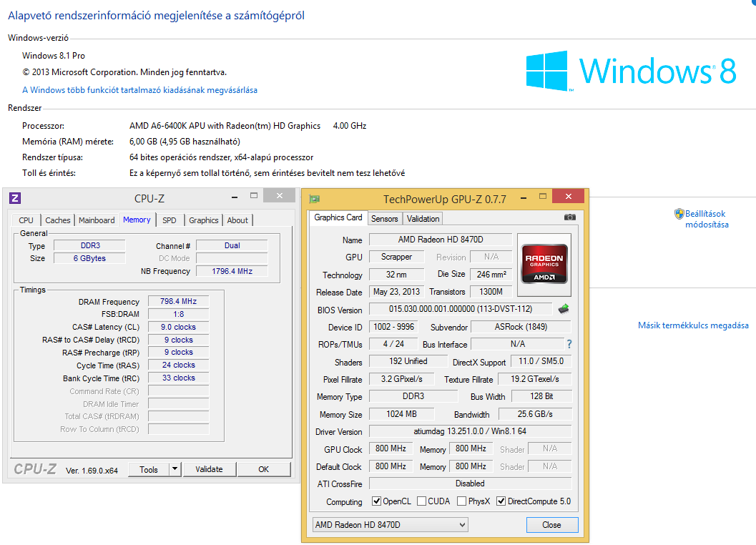756x545 pixels.
Task: Click the NB Frequency value 1796.4 MHz
Action: click(232, 271)
